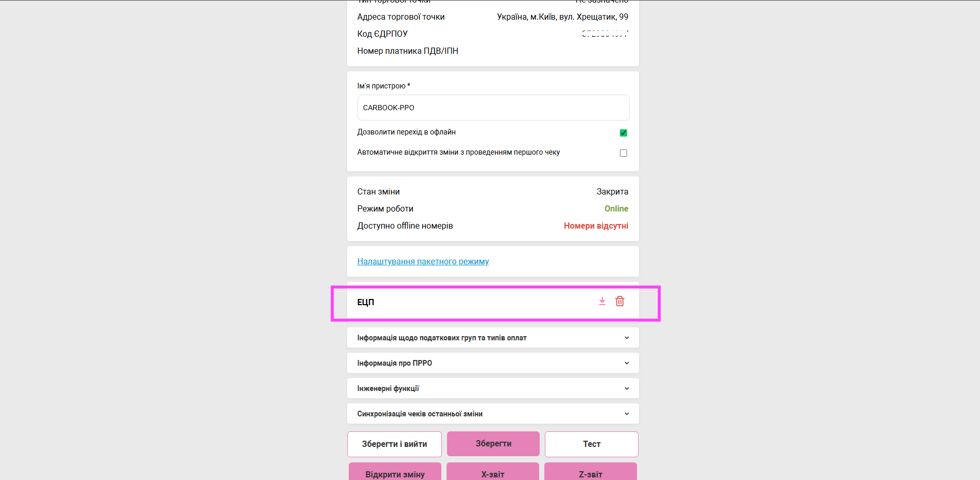Enable 'Автоматичне відкриття зміни з проведенням першого чеку'
This screenshot has height=480, width=980.
click(623, 153)
